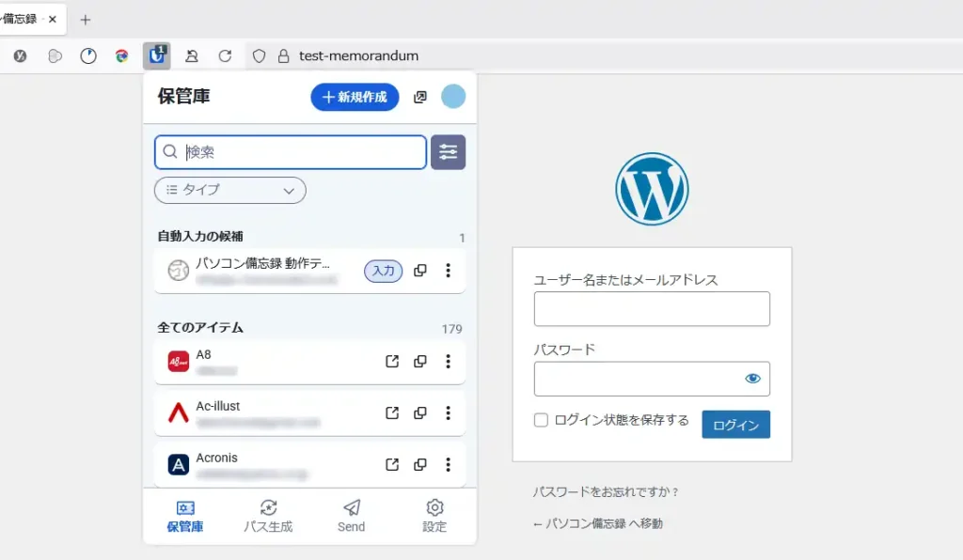The height and width of the screenshot is (560, 963).
Task: Click the Bitwarden extension icon in toolbar
Action: coord(157,55)
